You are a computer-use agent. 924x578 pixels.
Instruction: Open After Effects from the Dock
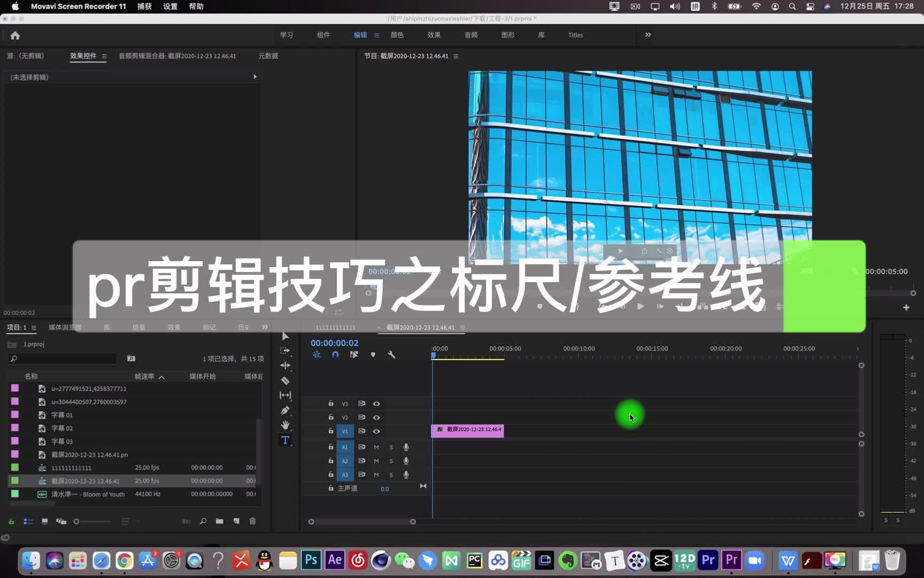point(335,560)
